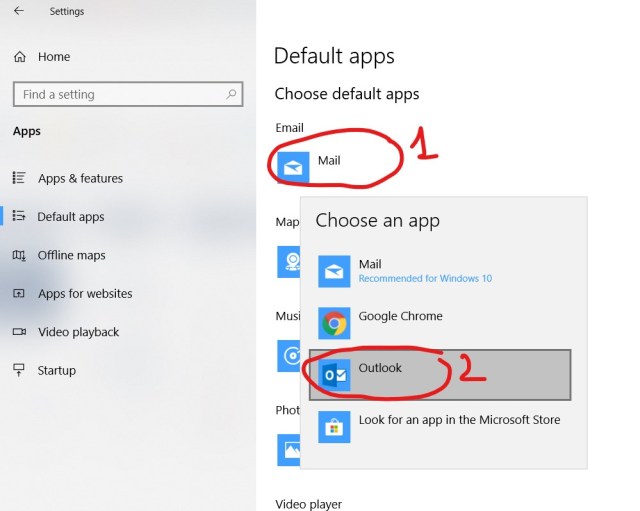Open Apps & features section
This screenshot has width=640, height=511.
tap(80, 178)
